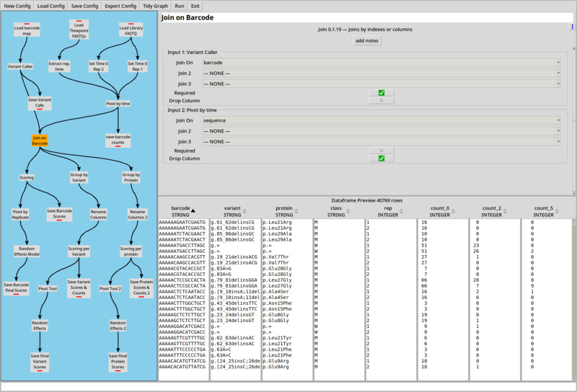The width and height of the screenshot is (577, 392).
Task: Sort by the class column header
Action: click(x=338, y=211)
